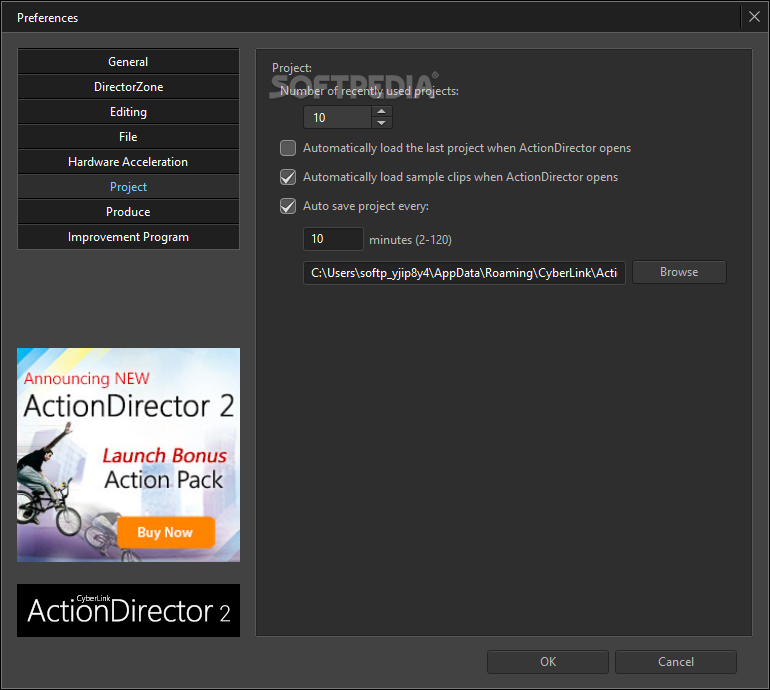770x690 pixels.
Task: Toggle the Auto save project checkbox
Action: (288, 206)
